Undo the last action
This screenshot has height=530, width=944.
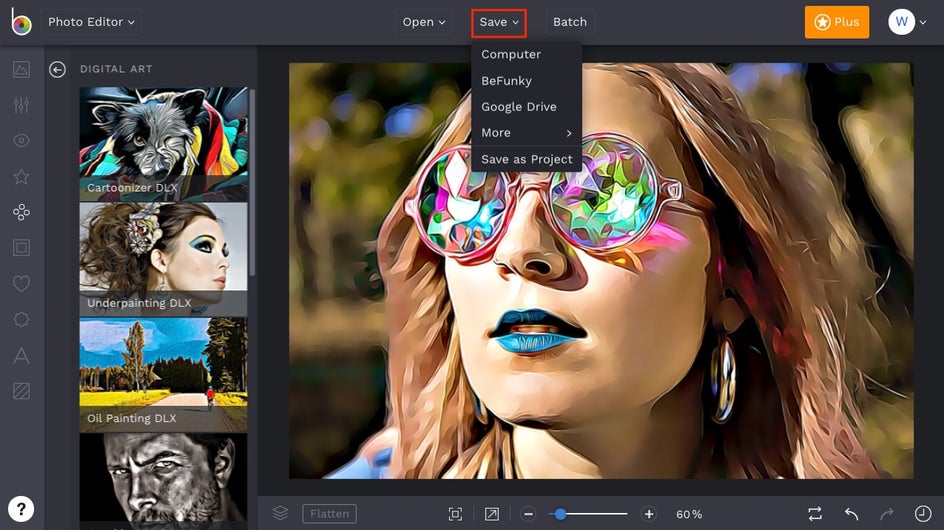click(x=851, y=514)
